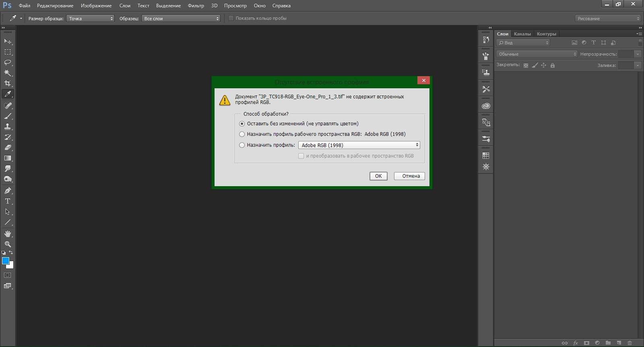Open the blend mode 'Обычные' dropdown
Image resolution: width=644 pixels, height=347 pixels.
pos(537,54)
